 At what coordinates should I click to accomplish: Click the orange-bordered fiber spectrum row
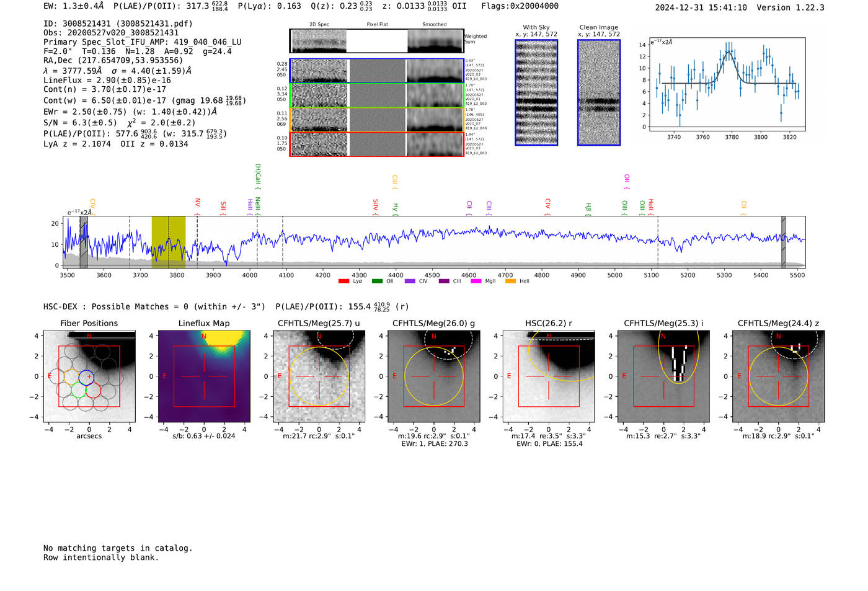click(x=376, y=120)
